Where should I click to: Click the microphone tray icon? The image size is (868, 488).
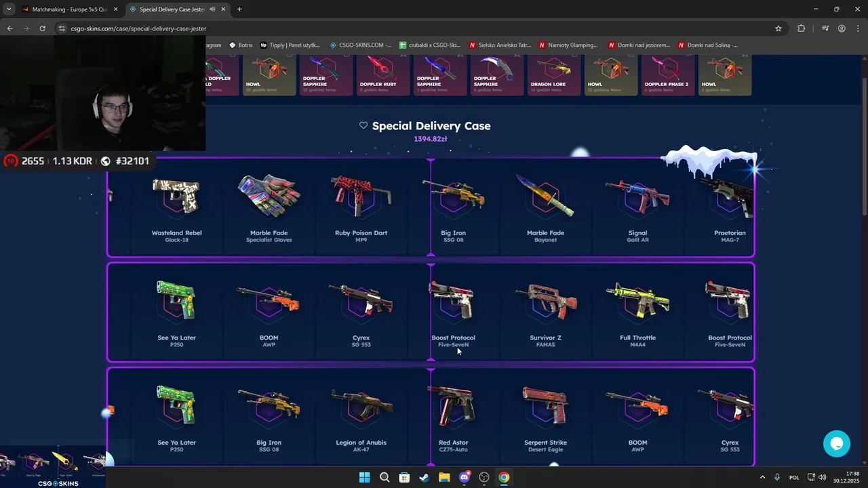click(777, 477)
